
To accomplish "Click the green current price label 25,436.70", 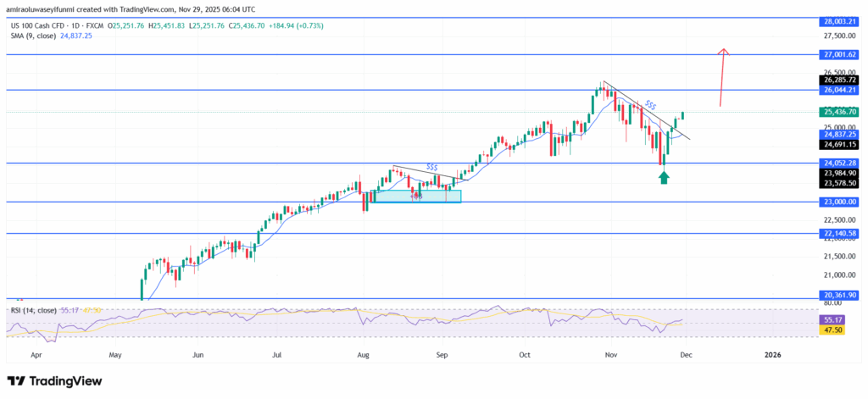I will 837,112.
